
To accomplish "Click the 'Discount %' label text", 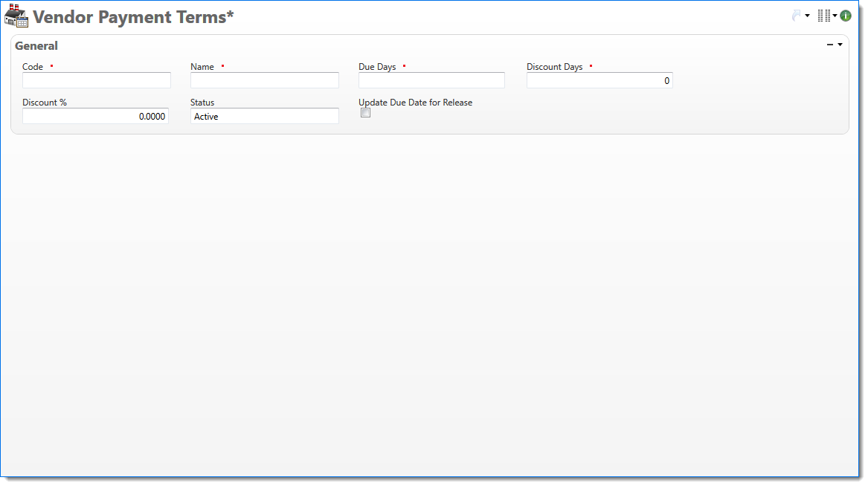I will [45, 103].
